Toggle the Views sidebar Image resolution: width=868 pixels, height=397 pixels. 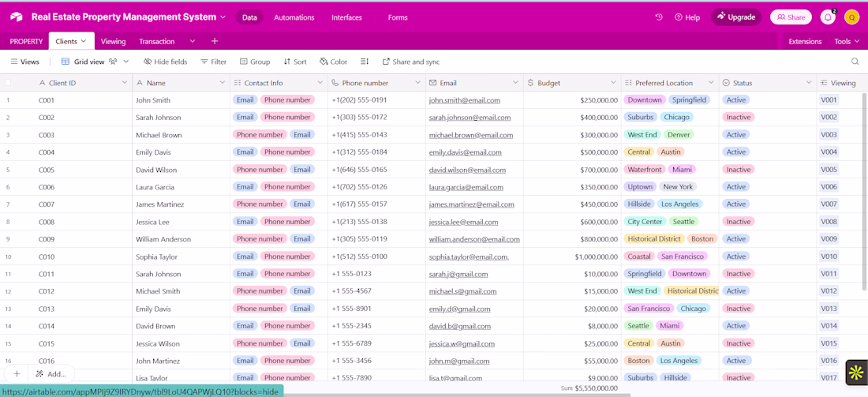[x=25, y=62]
